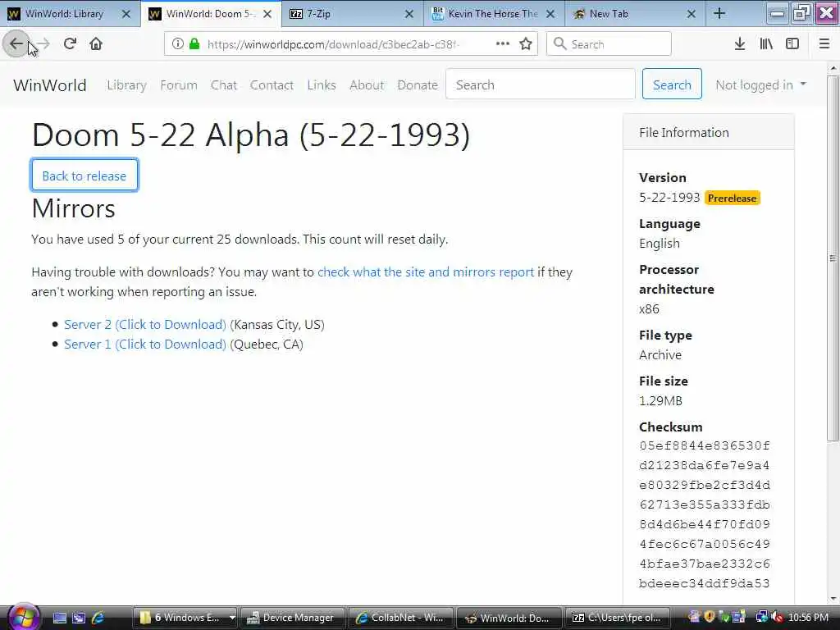Switch to CollabNet taskbar window
Viewport: 840px width, 630px height.
[400, 618]
